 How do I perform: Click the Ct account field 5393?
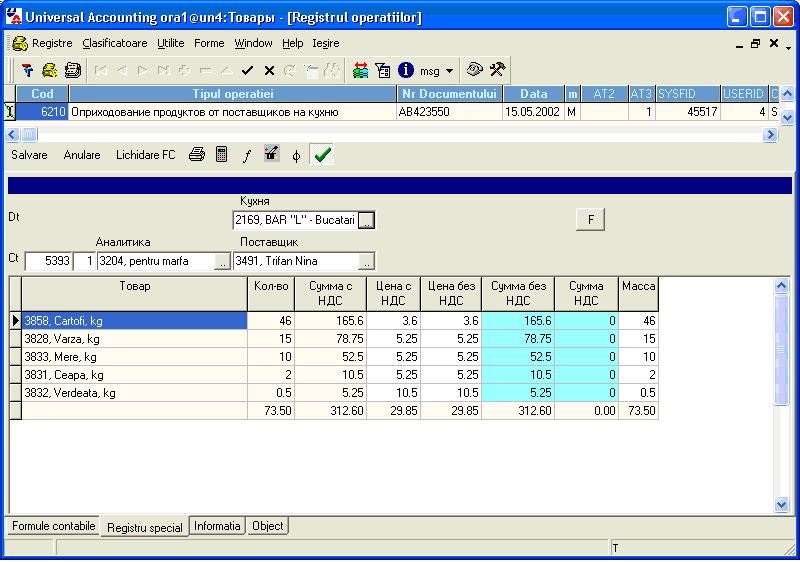point(48,261)
